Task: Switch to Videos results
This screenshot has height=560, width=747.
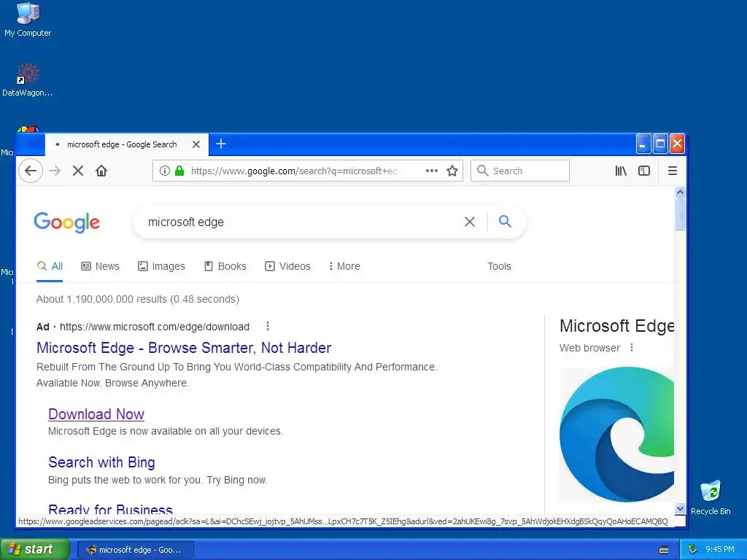Action: click(287, 266)
